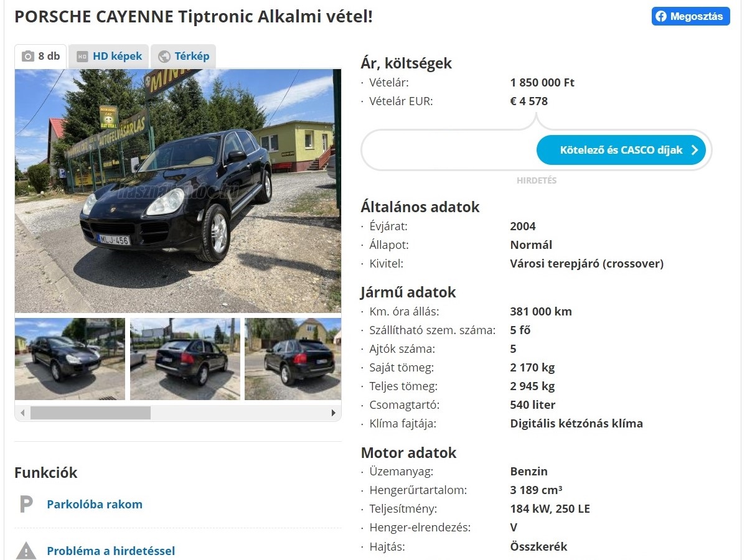747x560 pixels.
Task: Switch to the HD képek tab
Action: pos(109,56)
